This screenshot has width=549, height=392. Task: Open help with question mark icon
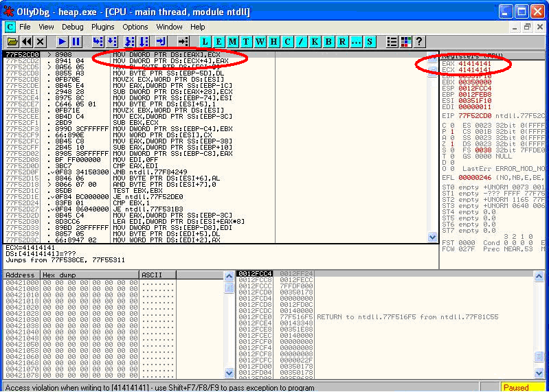pos(419,42)
